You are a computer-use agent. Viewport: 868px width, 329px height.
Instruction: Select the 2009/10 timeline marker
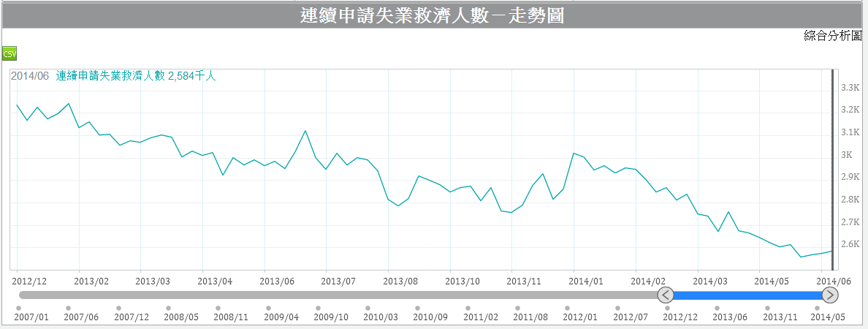[x=318, y=308]
